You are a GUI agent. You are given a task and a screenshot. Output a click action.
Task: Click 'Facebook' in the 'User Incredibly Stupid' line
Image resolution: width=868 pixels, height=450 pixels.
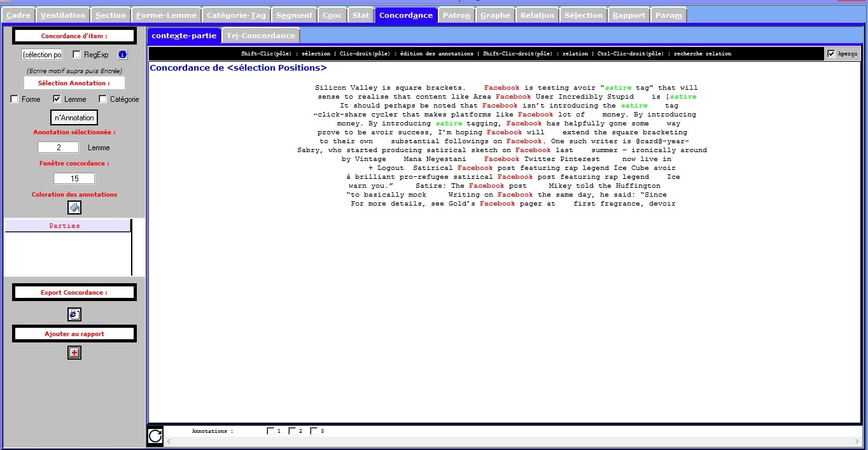tap(514, 97)
